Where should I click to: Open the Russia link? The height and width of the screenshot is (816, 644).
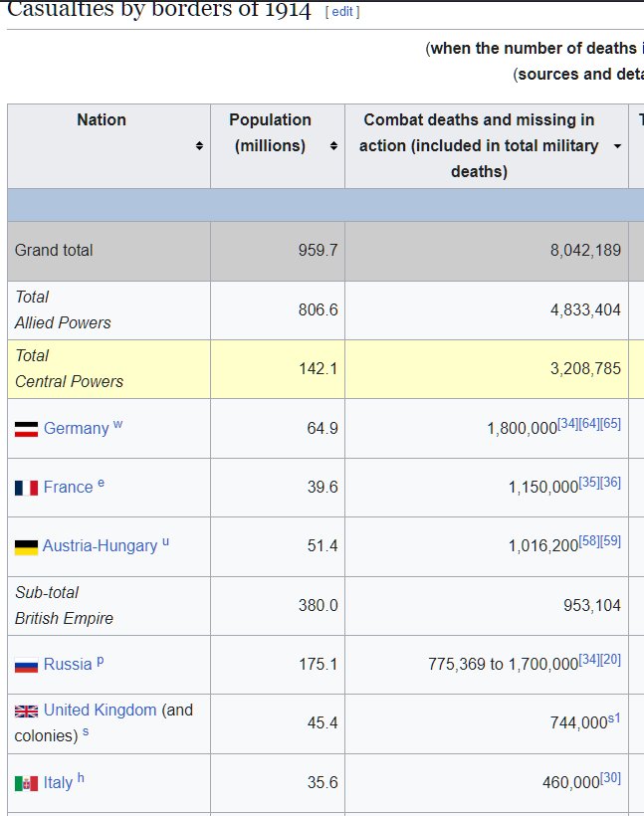click(68, 665)
